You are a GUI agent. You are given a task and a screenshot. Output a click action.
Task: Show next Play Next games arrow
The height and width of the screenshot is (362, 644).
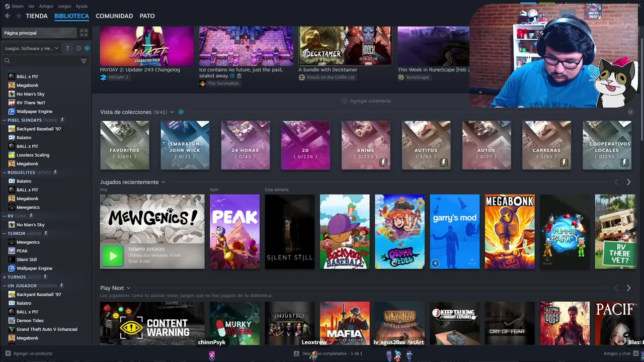(x=628, y=288)
